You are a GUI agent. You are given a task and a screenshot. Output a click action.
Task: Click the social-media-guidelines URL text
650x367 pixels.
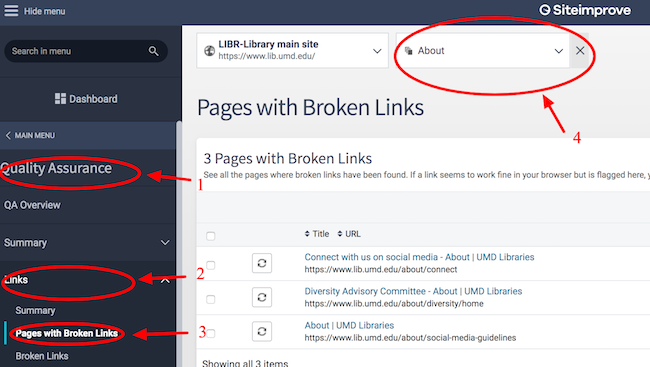click(x=410, y=338)
